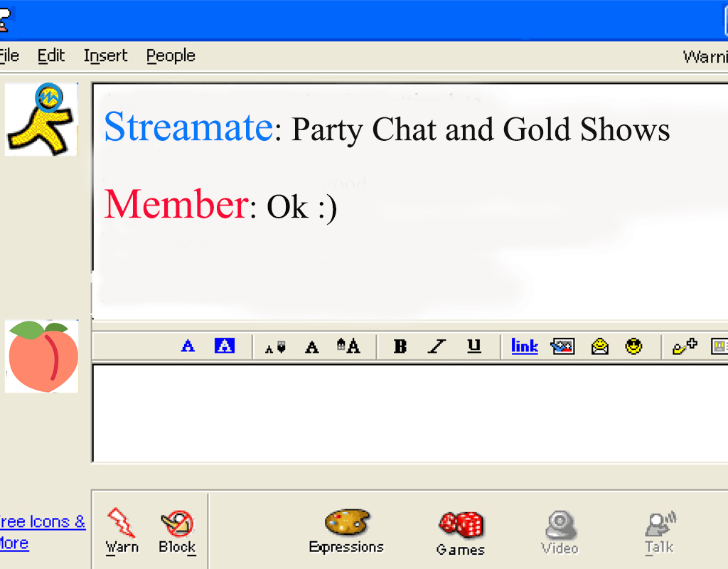Click the blue font color A icon
728x569 pixels.
pos(188,346)
